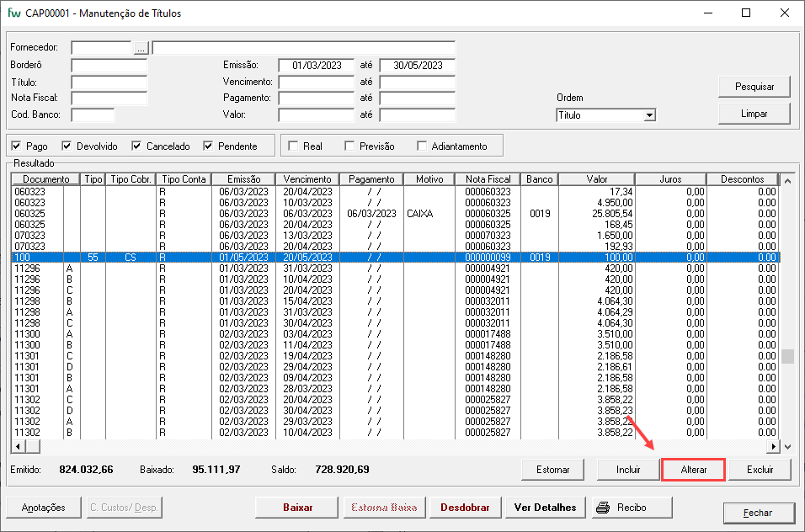Image resolution: width=805 pixels, height=532 pixels.
Task: Click the Incluir button
Action: tap(628, 470)
